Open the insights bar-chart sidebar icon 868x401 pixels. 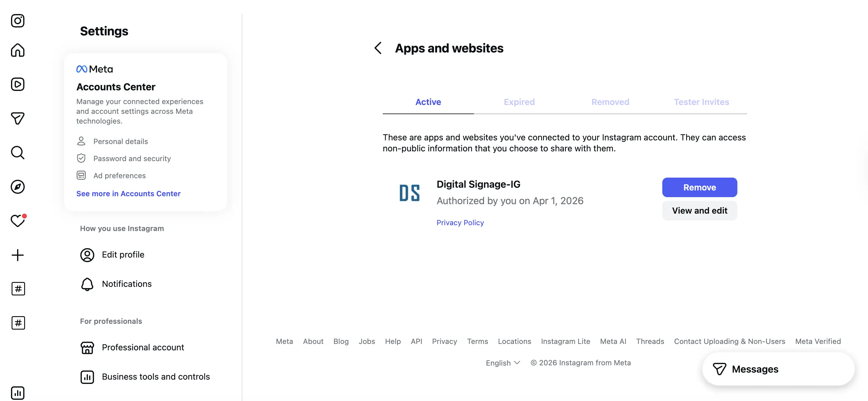[17, 393]
